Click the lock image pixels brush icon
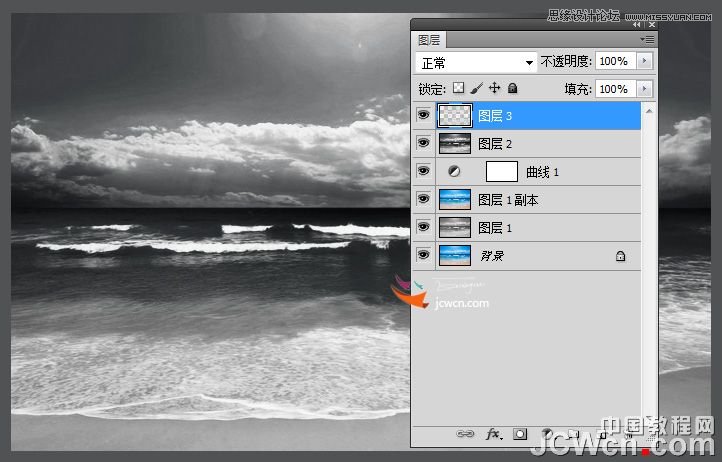Screen dimensions: 722x462 (x=477, y=89)
